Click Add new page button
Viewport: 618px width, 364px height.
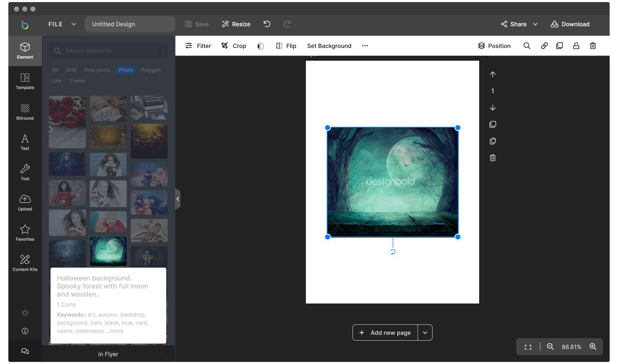coord(385,333)
